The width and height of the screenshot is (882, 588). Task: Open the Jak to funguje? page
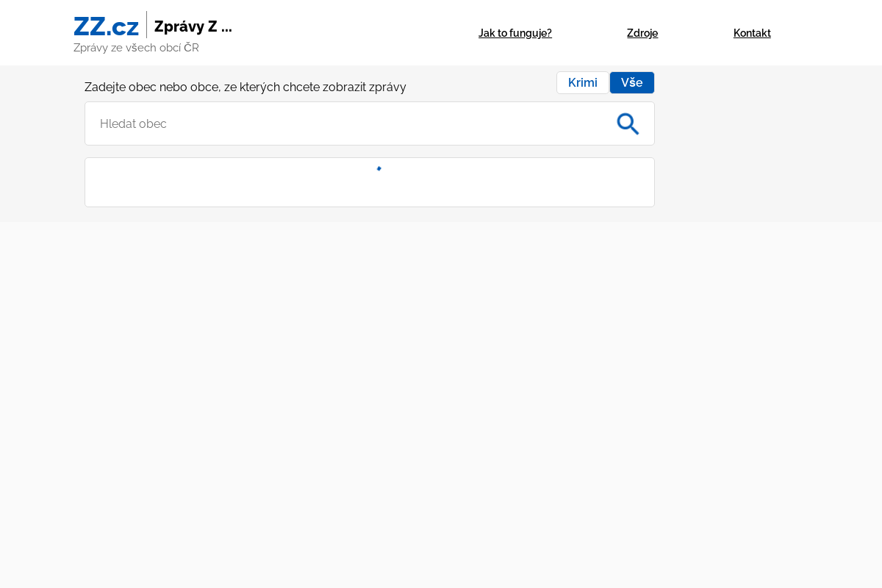point(514,33)
